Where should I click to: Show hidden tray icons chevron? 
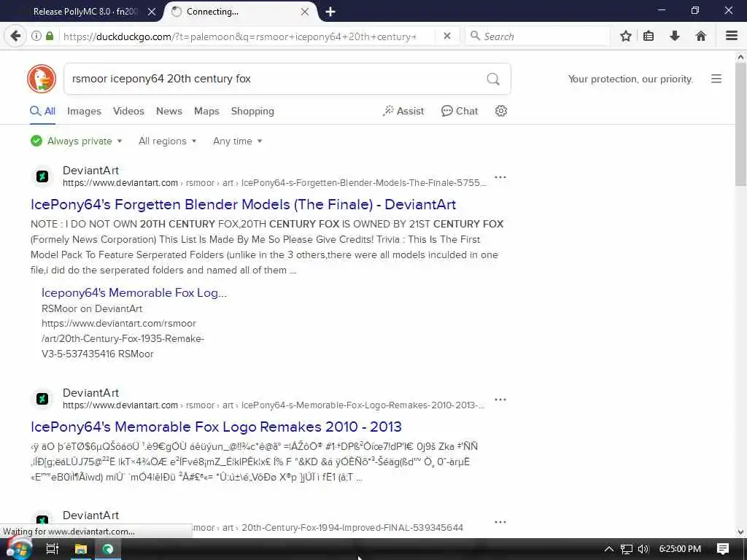pos(609,549)
